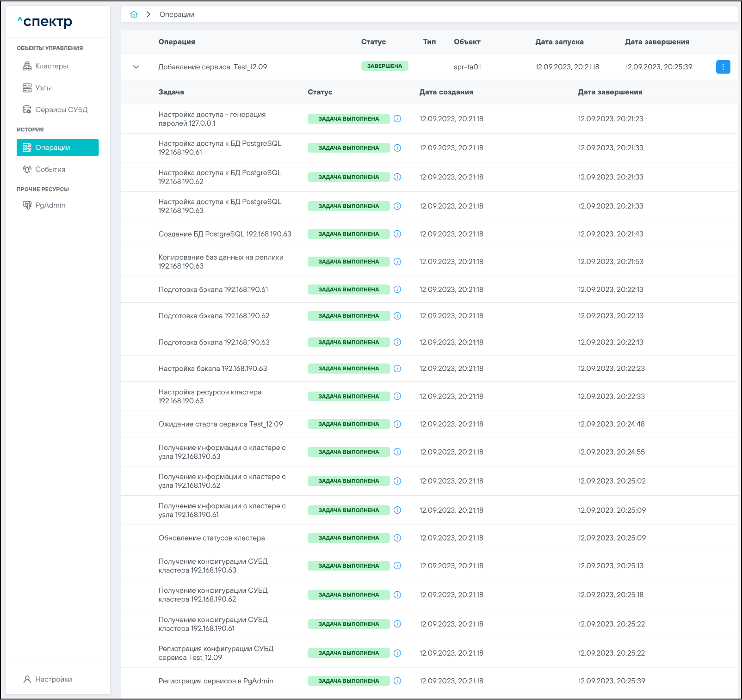Click the home icon in breadcrumb

point(134,14)
